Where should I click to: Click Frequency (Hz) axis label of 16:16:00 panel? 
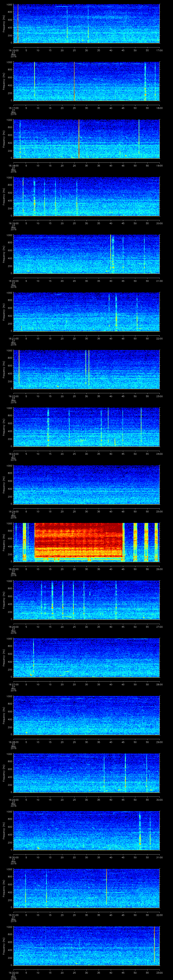4,24
